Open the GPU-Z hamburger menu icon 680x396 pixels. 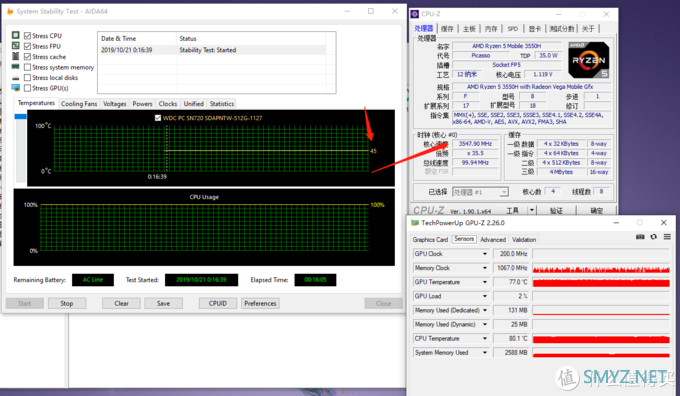(x=667, y=237)
